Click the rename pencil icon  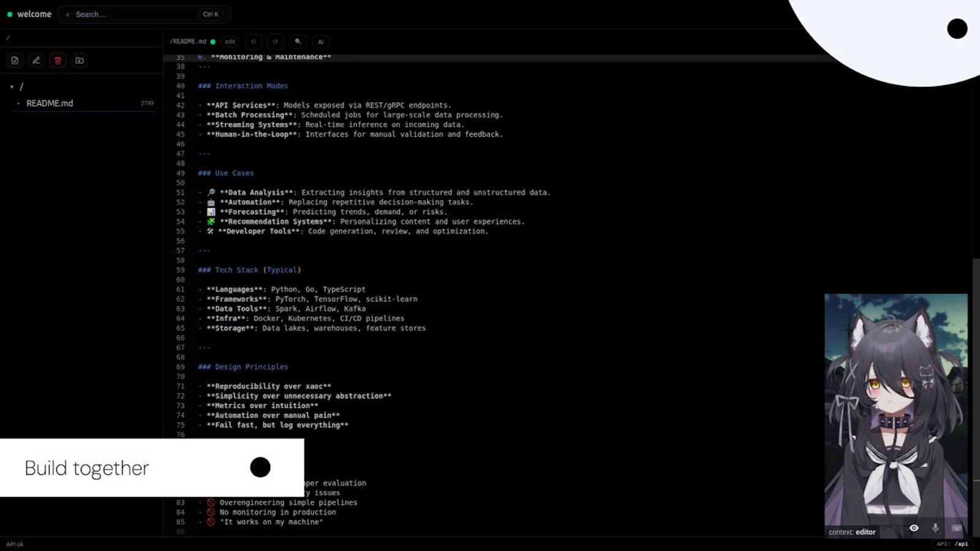(x=36, y=61)
